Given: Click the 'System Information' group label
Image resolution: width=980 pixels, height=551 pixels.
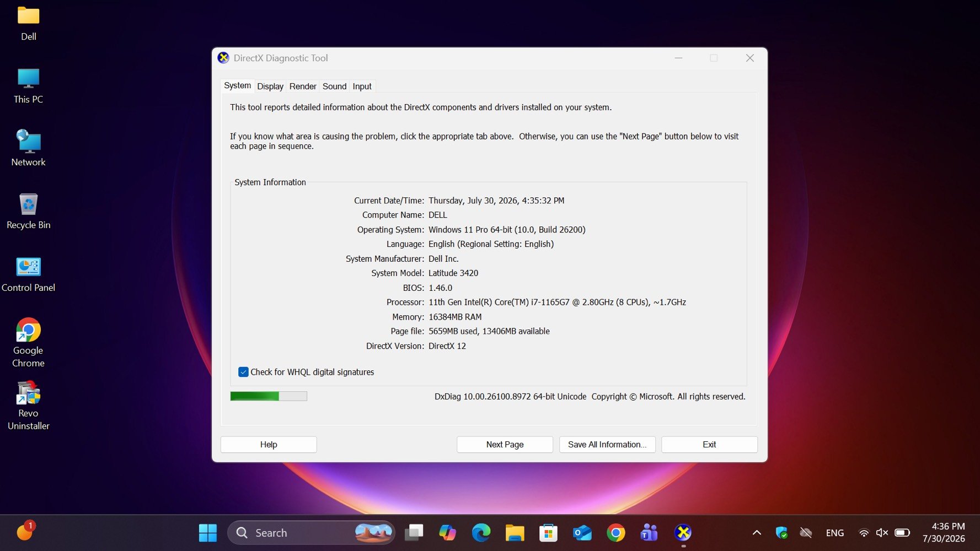Looking at the screenshot, I should pyautogui.click(x=270, y=182).
